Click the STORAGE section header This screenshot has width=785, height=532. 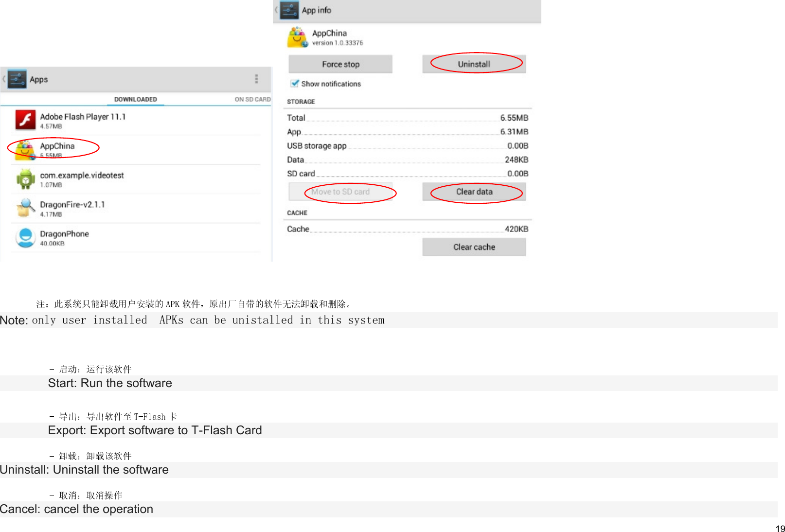click(301, 102)
